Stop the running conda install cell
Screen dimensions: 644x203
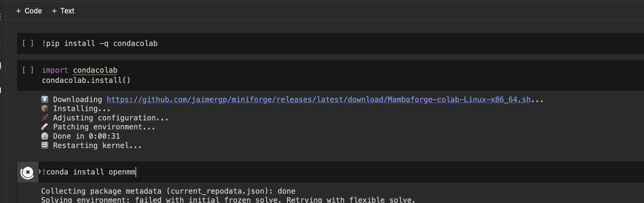(x=28, y=172)
